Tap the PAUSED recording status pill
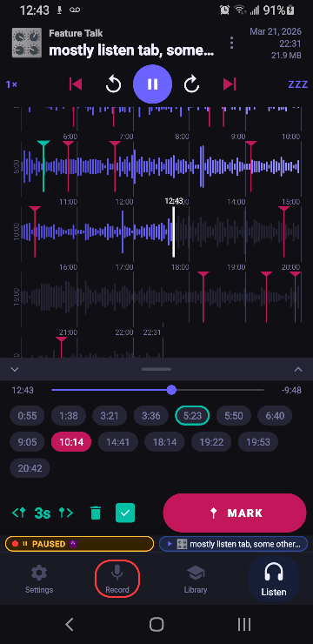Screen dimensions: 313x644 coord(80,544)
